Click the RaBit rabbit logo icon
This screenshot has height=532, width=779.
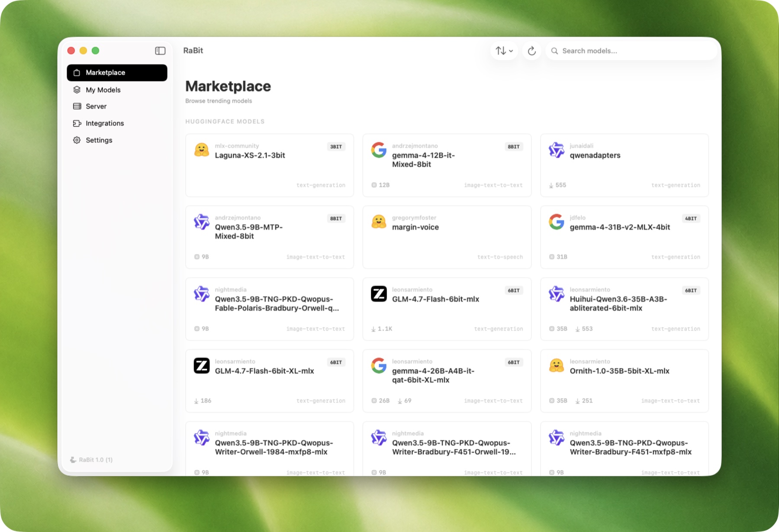(x=73, y=460)
